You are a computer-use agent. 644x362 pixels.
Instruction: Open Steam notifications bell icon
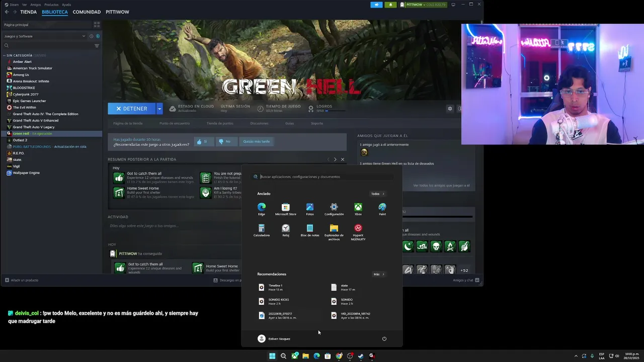pos(390,5)
